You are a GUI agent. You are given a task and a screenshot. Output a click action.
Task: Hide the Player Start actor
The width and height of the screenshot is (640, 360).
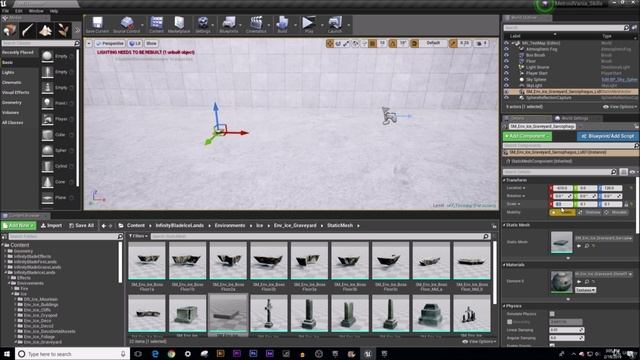[x=507, y=73]
